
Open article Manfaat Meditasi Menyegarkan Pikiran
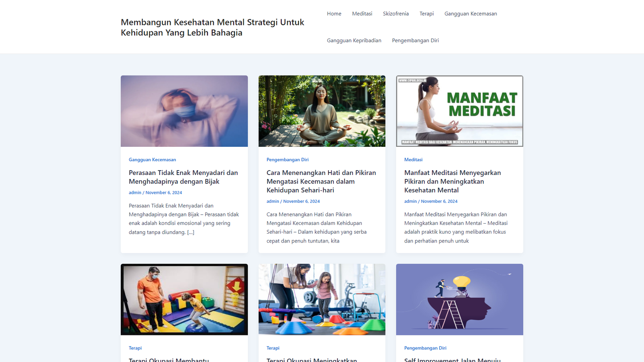point(452,181)
